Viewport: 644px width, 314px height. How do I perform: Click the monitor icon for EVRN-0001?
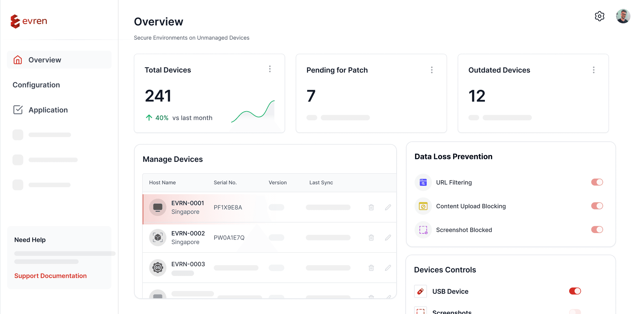click(x=158, y=207)
